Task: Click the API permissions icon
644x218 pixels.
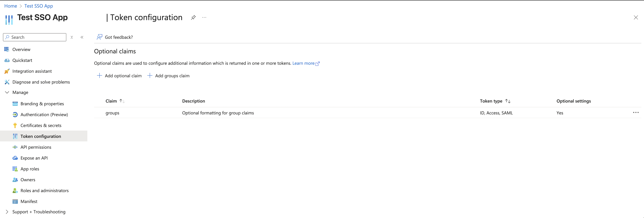Action: click(15, 147)
